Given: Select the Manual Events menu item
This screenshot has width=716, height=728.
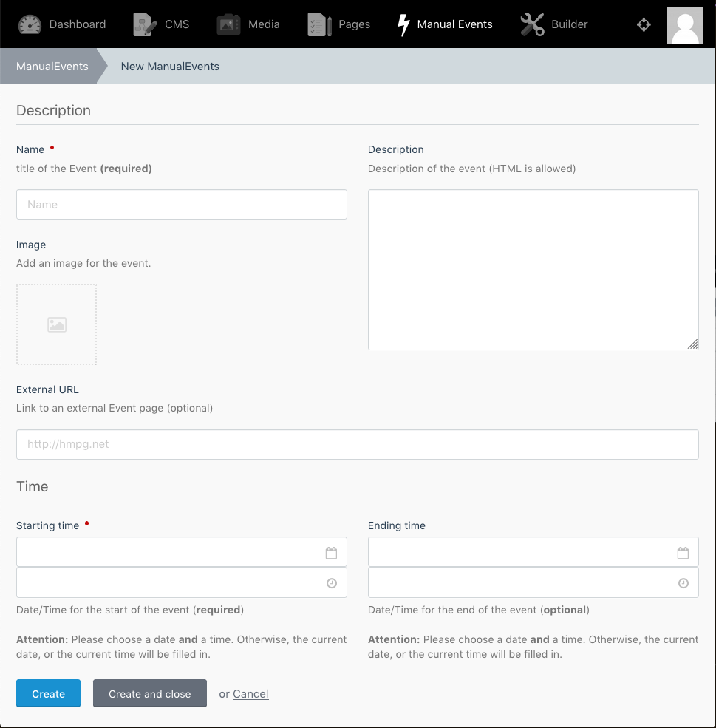Looking at the screenshot, I should 445,24.
